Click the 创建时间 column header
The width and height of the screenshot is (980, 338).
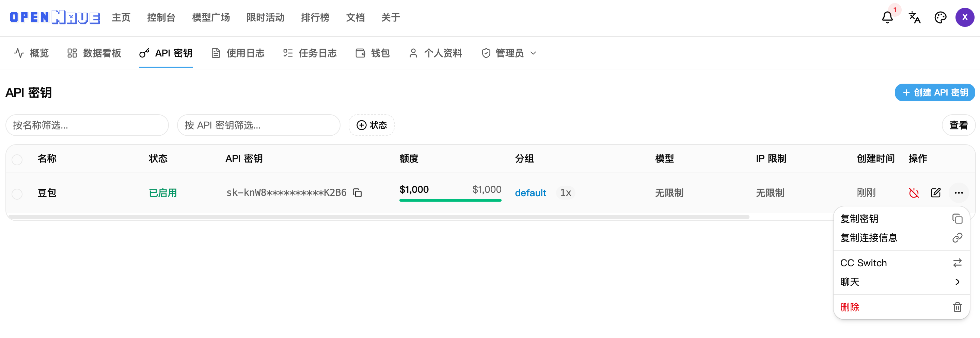(875, 159)
